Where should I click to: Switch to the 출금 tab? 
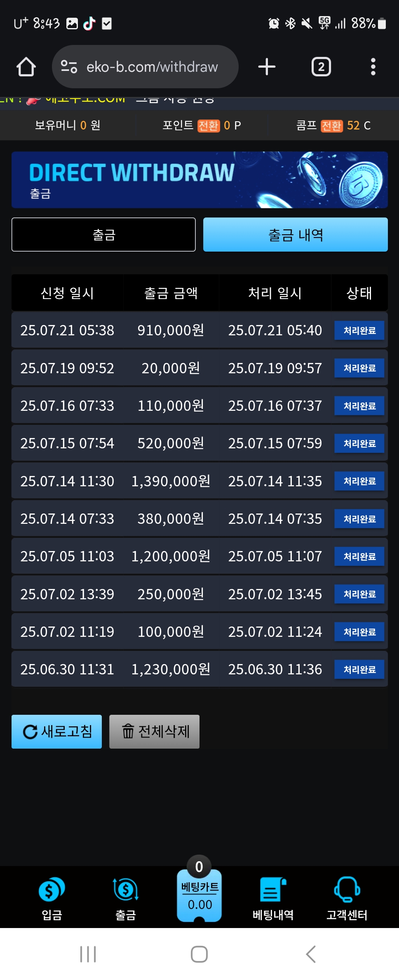pos(103,235)
